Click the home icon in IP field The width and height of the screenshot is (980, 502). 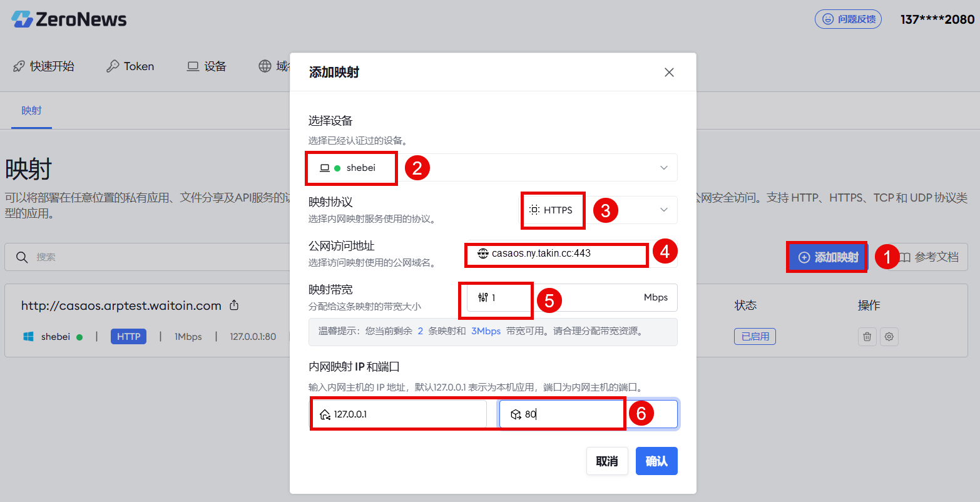[x=325, y=414]
